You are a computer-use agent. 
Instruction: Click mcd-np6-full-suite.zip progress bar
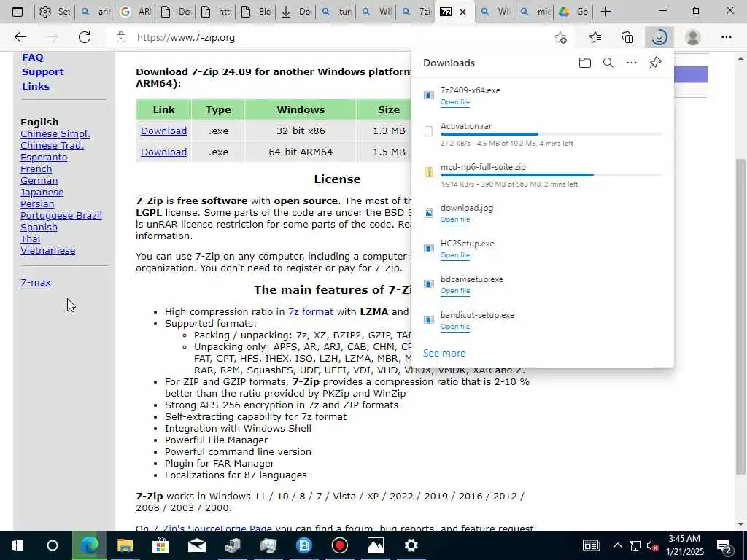[551, 175]
